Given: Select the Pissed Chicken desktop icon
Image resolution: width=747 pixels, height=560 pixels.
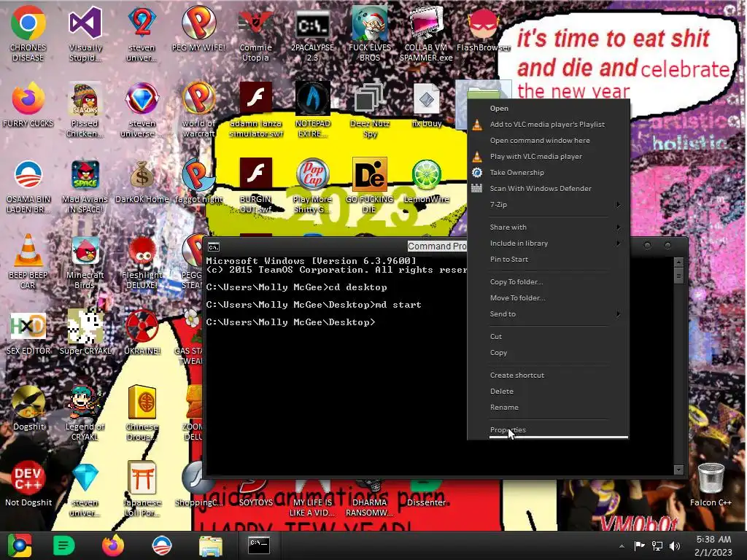Looking at the screenshot, I should [x=85, y=110].
